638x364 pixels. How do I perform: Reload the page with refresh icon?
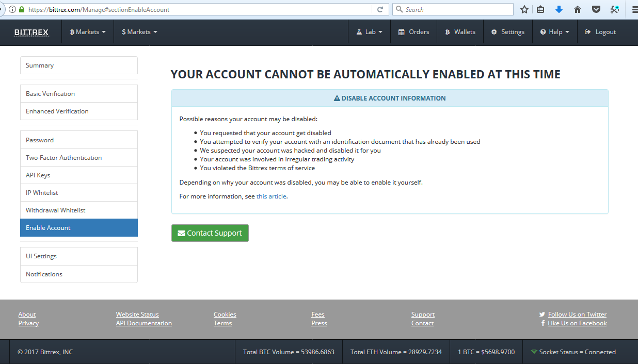click(x=380, y=9)
